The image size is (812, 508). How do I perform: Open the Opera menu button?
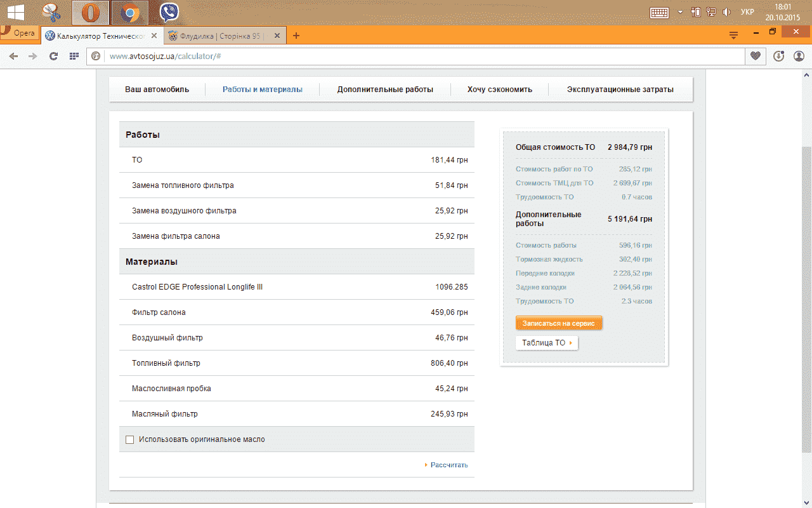(19, 34)
